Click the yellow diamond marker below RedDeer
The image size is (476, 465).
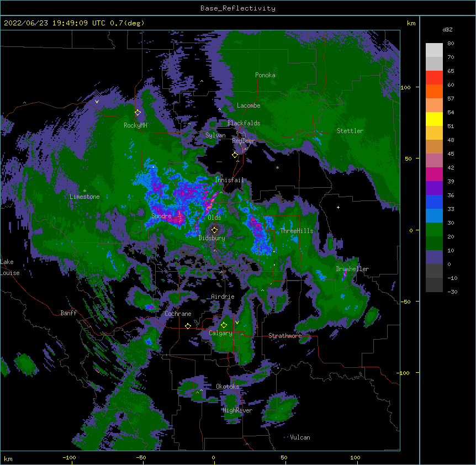235,155
